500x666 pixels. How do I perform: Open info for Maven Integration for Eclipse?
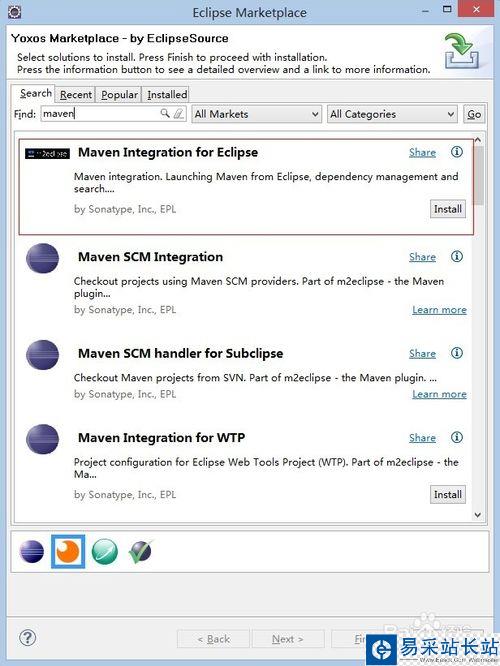(x=457, y=152)
